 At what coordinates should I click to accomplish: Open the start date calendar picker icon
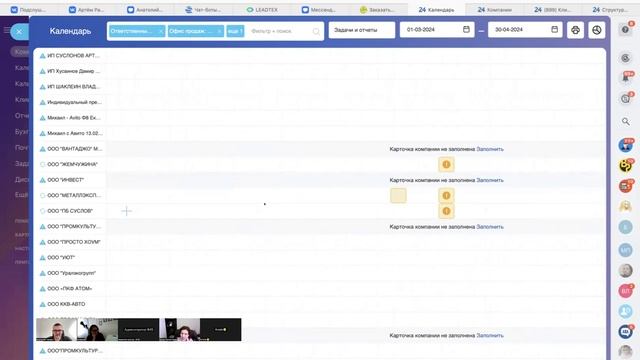click(466, 29)
